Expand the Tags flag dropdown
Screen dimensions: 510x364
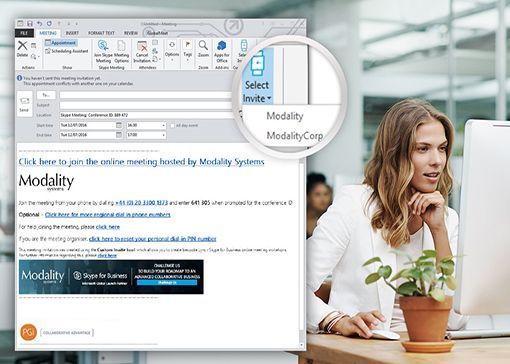click(x=188, y=50)
